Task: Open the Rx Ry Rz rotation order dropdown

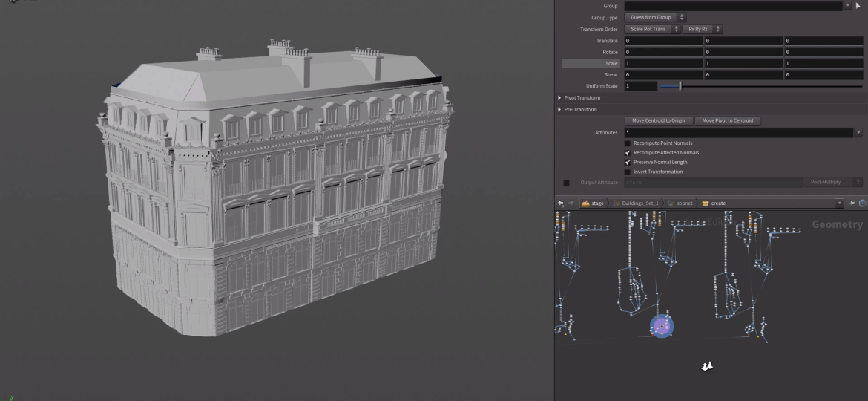Action: [702, 29]
